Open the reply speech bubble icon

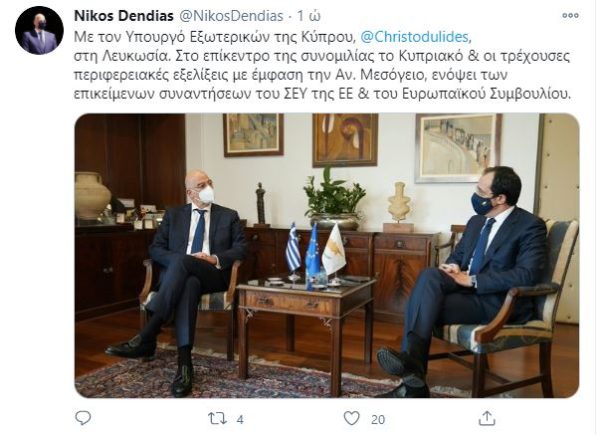83,418
